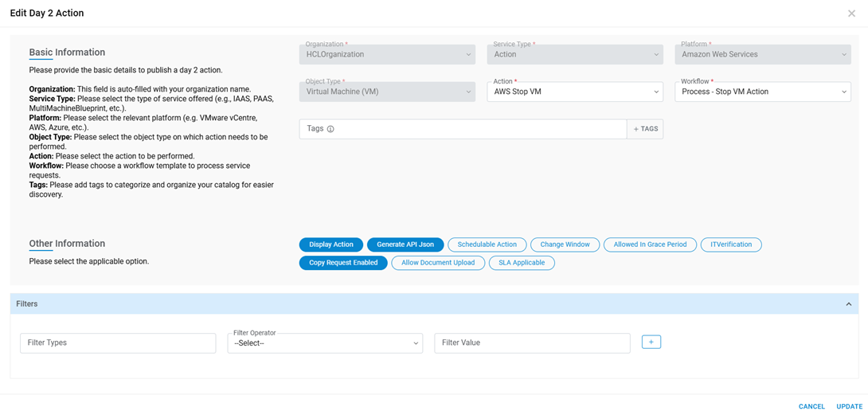Open the Platform dropdown

coord(763,54)
